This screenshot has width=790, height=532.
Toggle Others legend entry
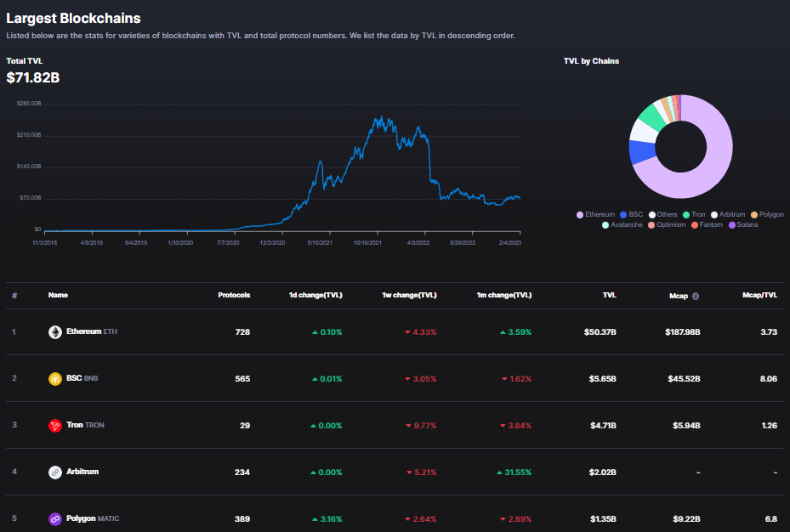(663, 214)
